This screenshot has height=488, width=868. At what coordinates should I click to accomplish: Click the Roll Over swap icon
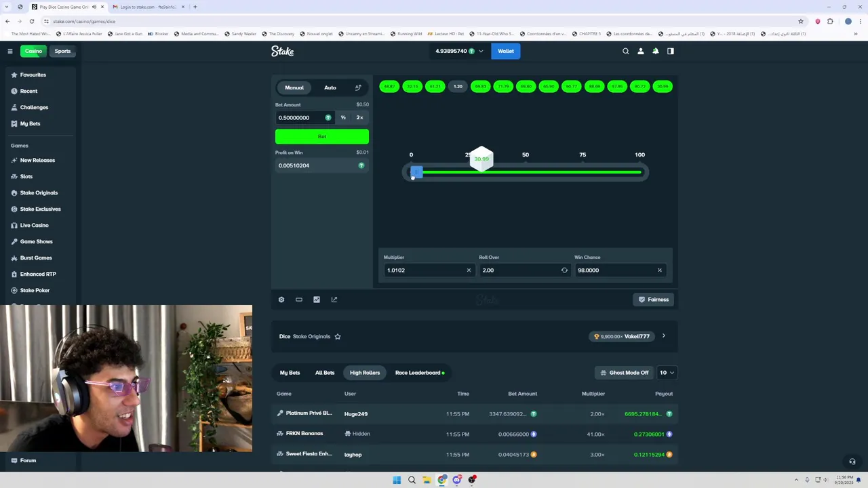[x=564, y=270]
